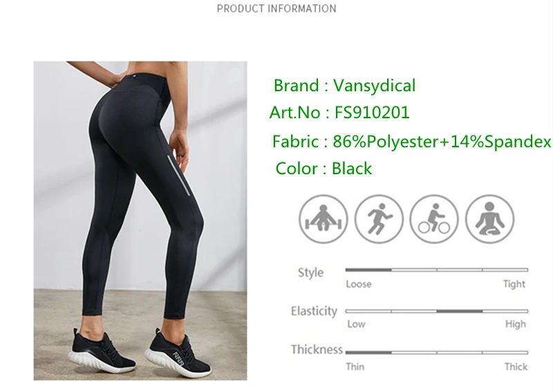Viewport: 553px width, 392px height.
Task: Click the Thickness scale bar
Action: click(437, 353)
